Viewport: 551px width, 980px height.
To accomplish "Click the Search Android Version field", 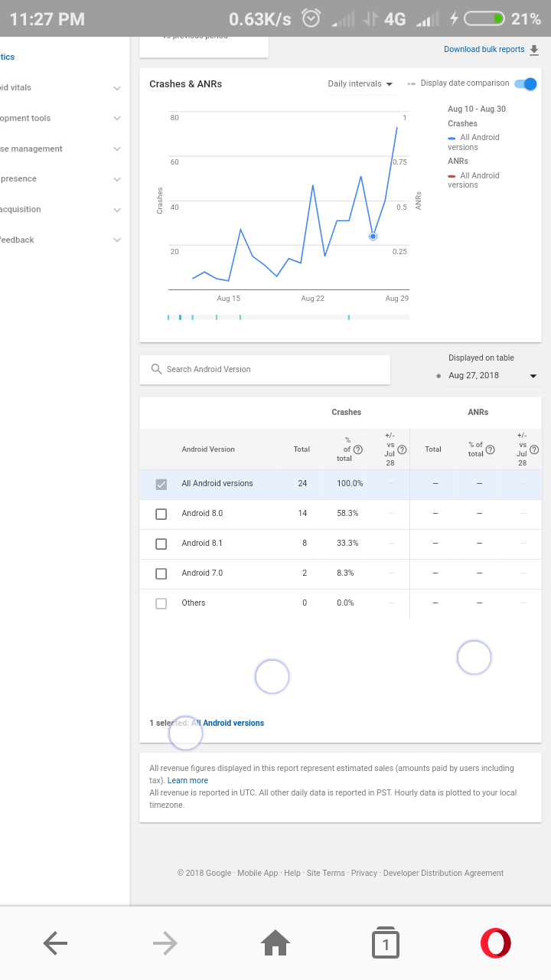I will [264, 369].
